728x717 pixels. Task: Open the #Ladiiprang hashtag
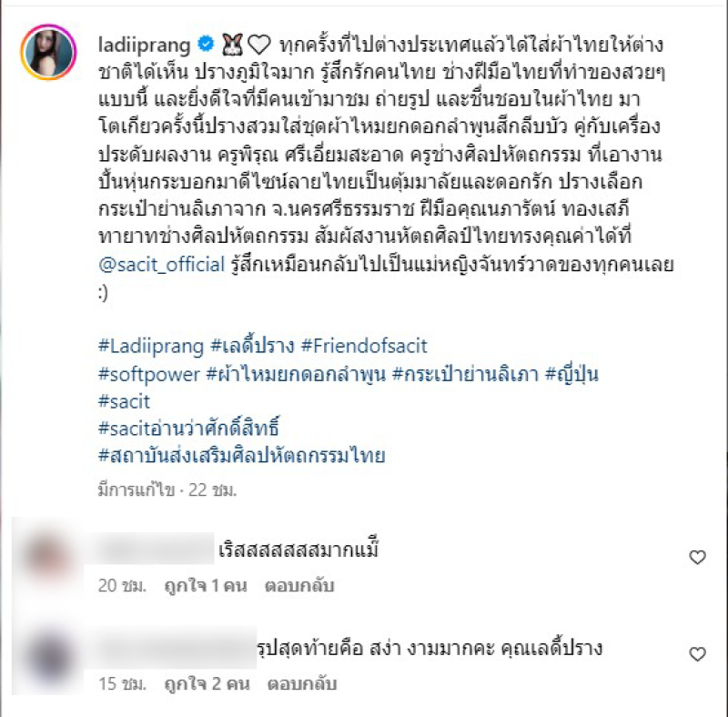pyautogui.click(x=151, y=347)
